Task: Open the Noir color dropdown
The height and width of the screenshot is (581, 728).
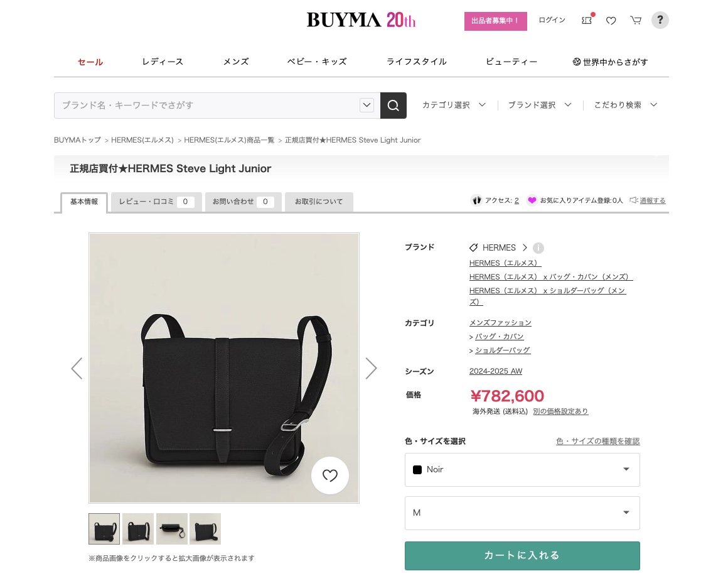Action: click(522, 470)
